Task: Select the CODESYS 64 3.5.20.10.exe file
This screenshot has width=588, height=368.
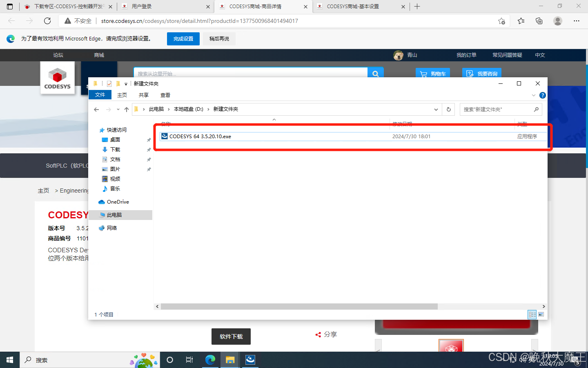Action: pos(353,136)
